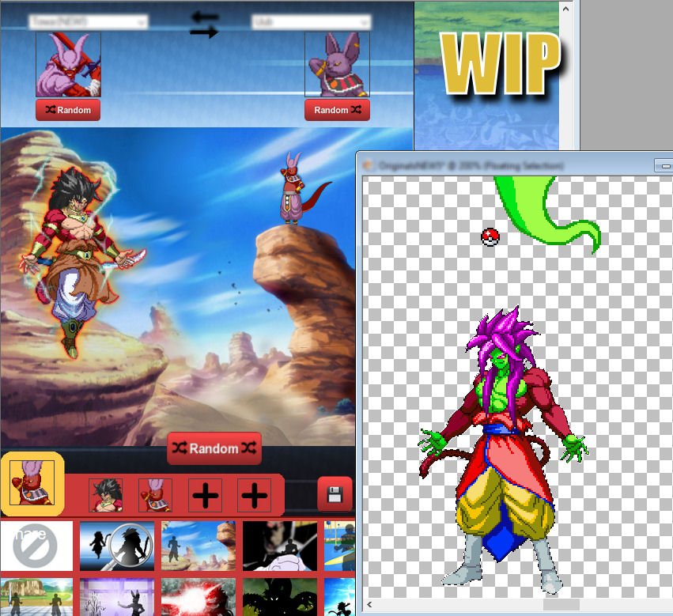Click the scroll up arrow beside WIP
The width and height of the screenshot is (673, 616).
point(565,9)
